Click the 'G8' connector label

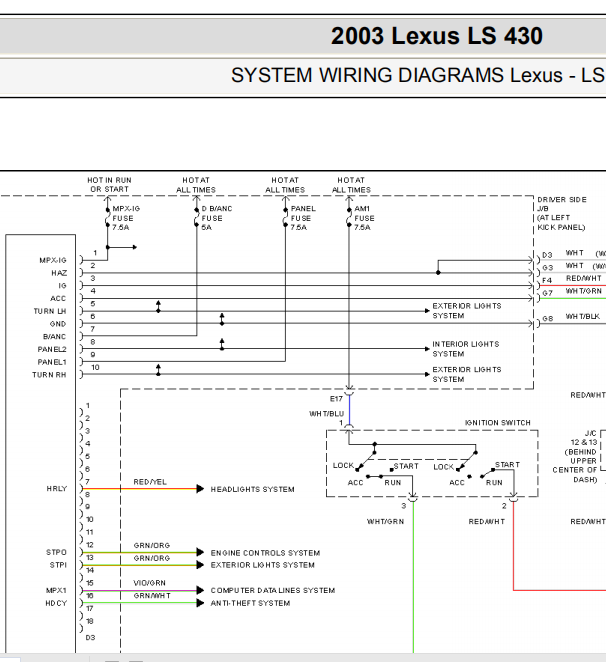548,318
